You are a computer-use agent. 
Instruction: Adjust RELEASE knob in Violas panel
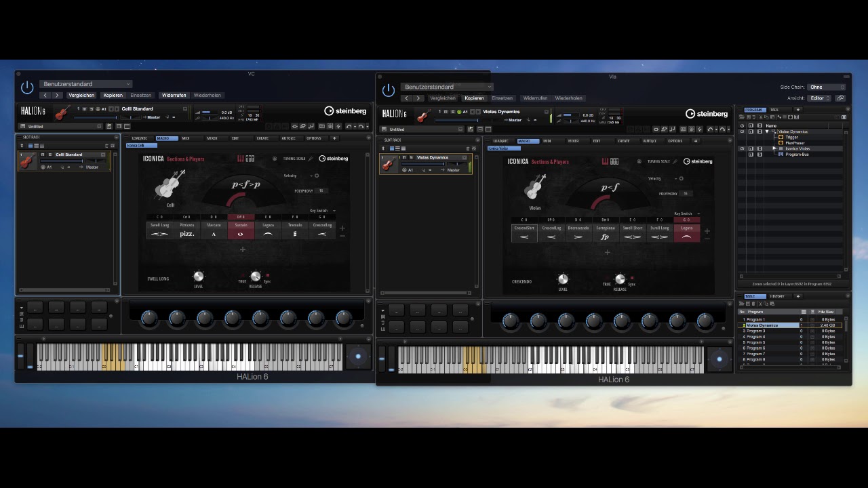point(620,279)
